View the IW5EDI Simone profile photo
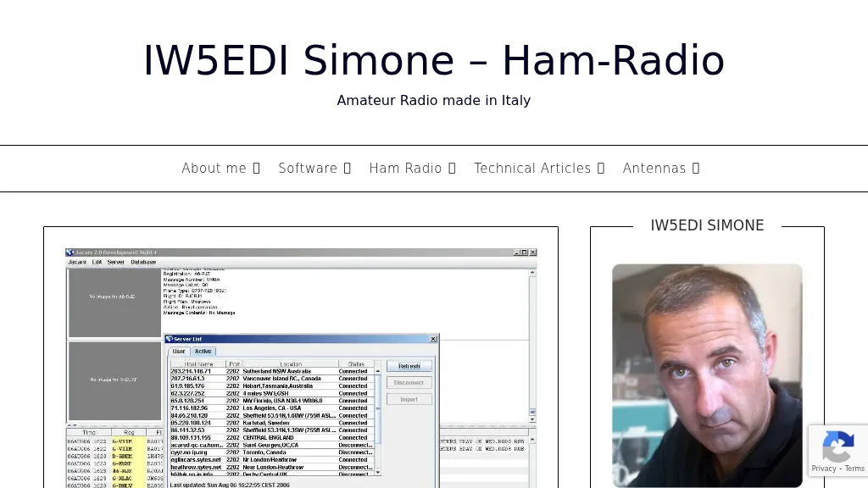This screenshot has height=488, width=868. tap(707, 375)
